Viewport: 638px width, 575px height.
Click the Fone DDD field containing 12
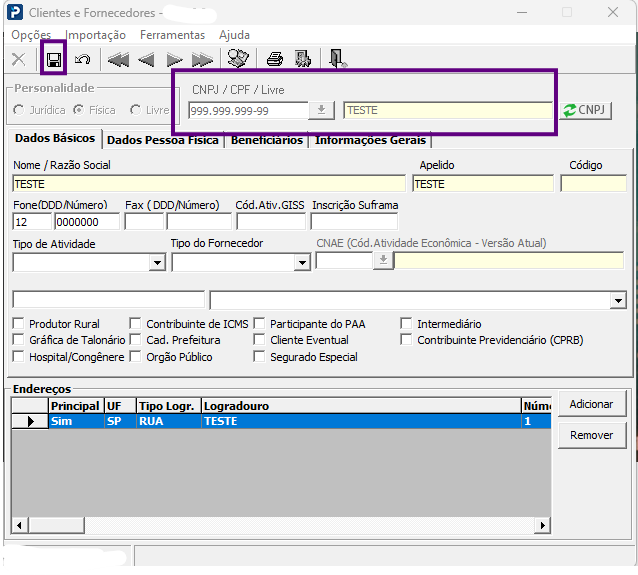pos(32,222)
